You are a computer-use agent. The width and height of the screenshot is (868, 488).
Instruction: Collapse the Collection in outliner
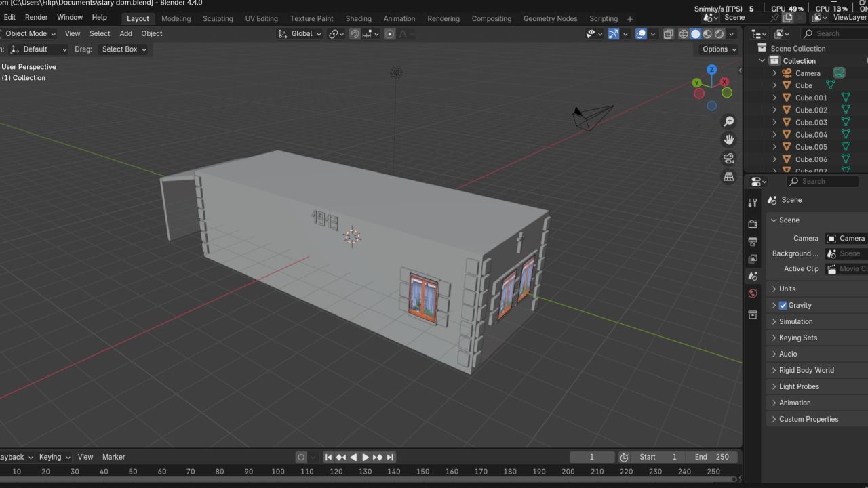pos(762,61)
